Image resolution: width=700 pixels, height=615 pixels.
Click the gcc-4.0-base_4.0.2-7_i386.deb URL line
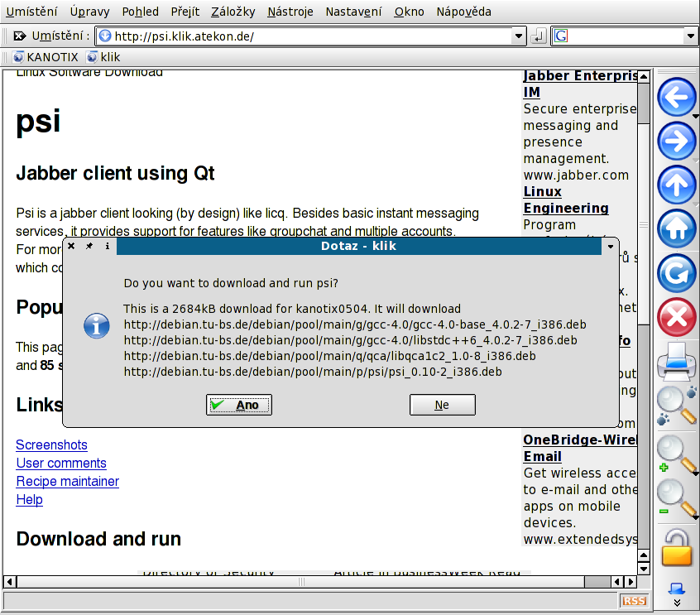(355, 324)
